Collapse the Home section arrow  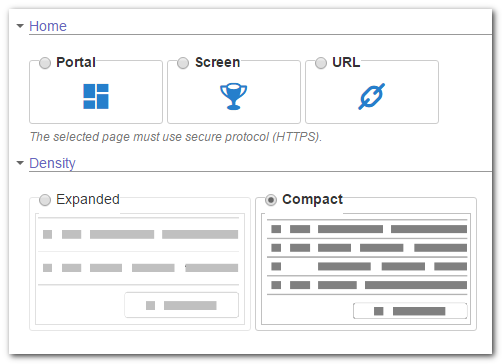pyautogui.click(x=20, y=26)
